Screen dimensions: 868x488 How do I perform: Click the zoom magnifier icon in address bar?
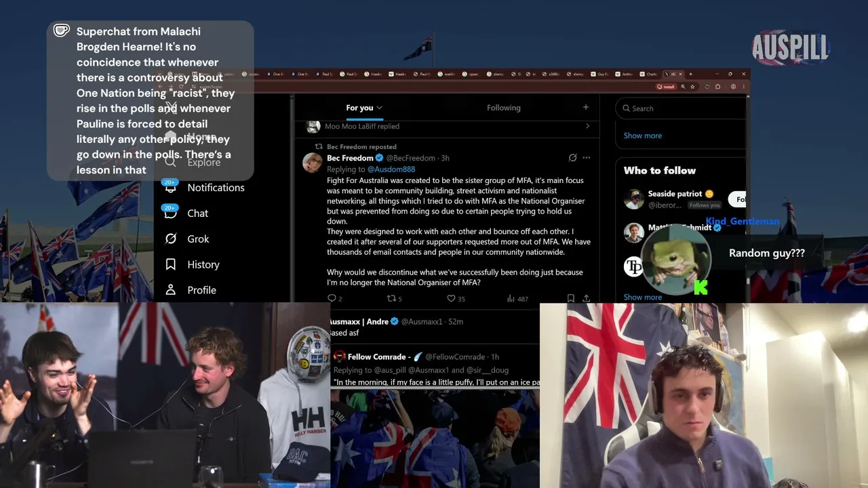click(684, 87)
